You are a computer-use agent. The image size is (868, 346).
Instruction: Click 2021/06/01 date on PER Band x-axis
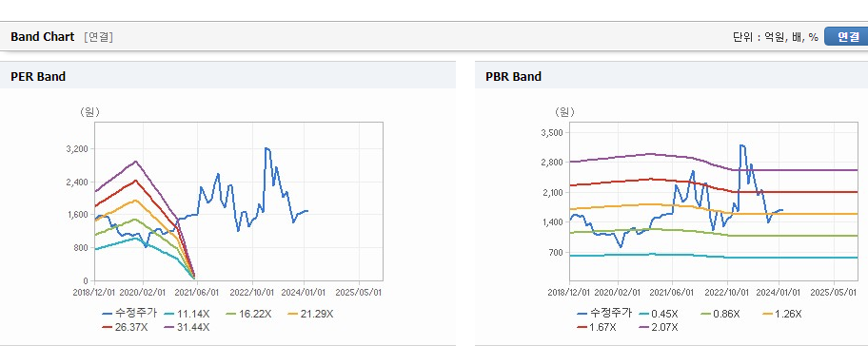coord(196,292)
